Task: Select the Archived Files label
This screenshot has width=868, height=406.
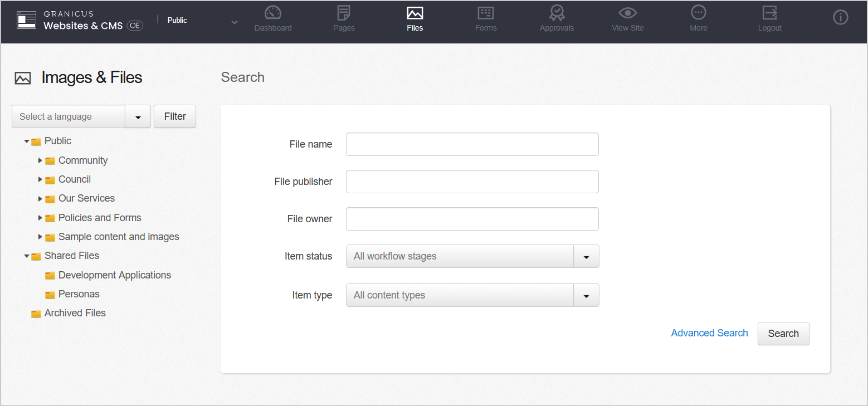Action: tap(75, 313)
